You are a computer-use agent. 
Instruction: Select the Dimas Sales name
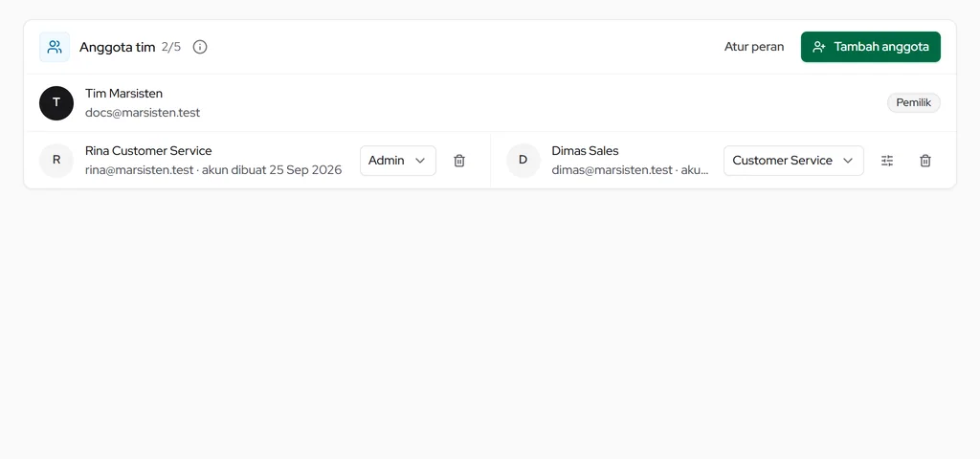585,151
